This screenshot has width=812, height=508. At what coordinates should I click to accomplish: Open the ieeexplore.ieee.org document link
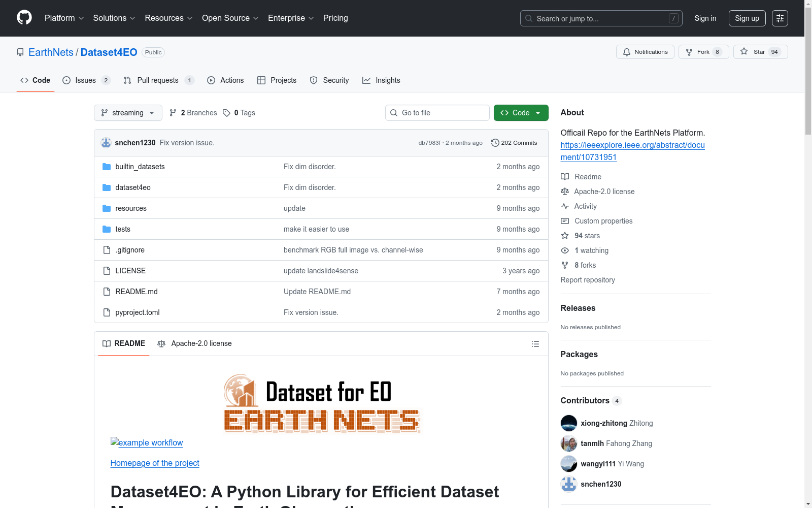(x=632, y=151)
